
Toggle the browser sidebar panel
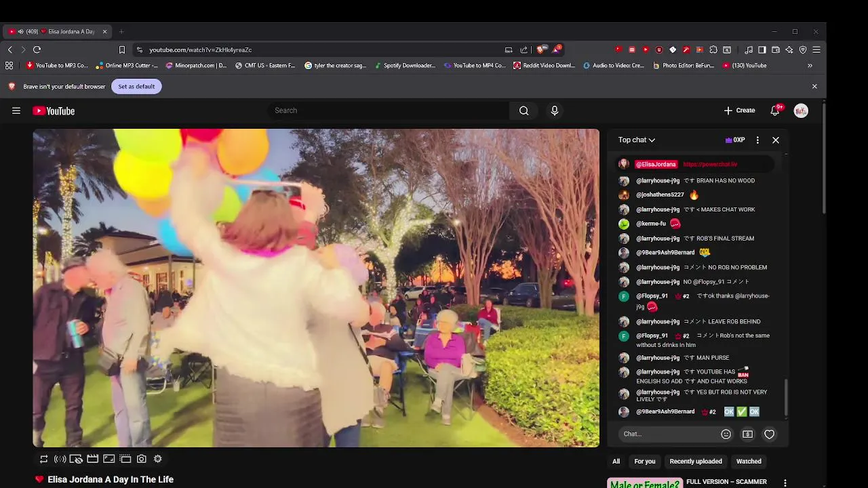click(762, 49)
